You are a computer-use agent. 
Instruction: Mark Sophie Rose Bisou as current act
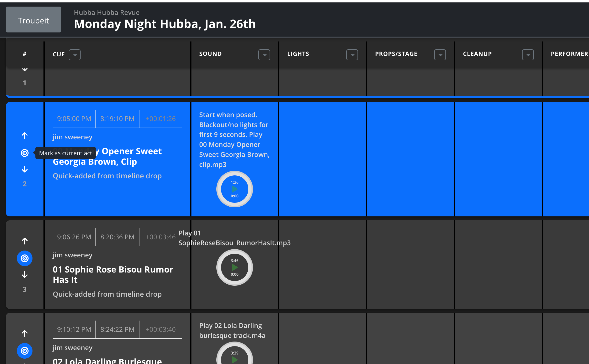(x=24, y=258)
